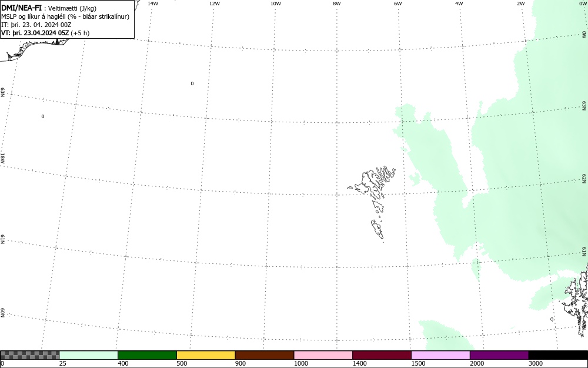The image size is (588, 368).
Task: Click the legend value '25'
Action: pyautogui.click(x=63, y=363)
